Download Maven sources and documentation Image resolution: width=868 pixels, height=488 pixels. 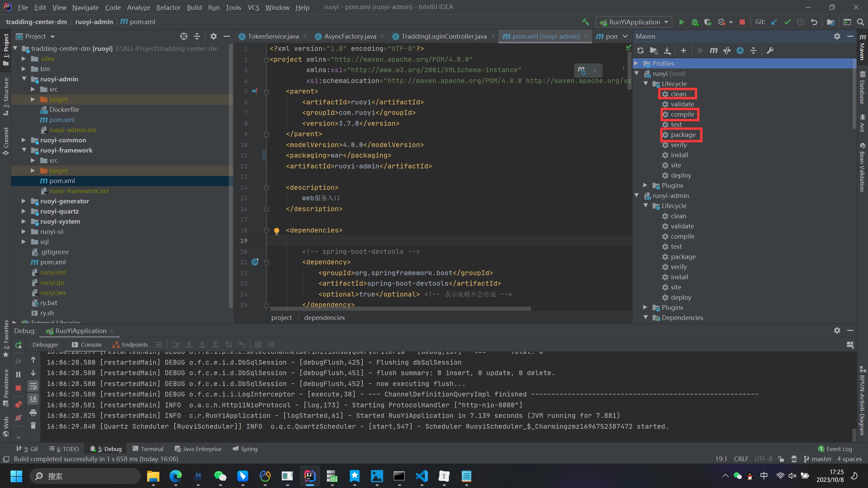[667, 50]
